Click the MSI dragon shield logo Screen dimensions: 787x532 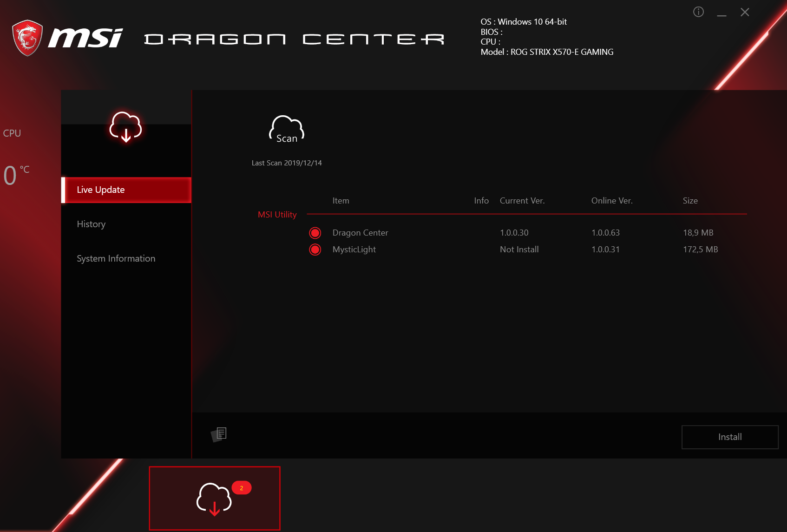[x=27, y=38]
